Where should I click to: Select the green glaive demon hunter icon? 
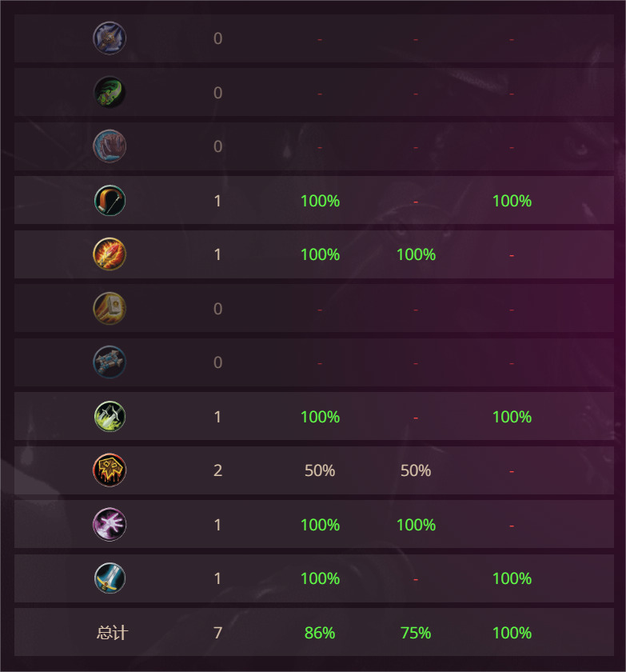pyautogui.click(x=110, y=92)
